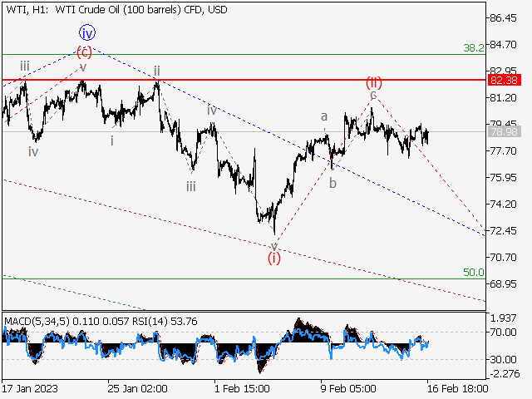Click the -2.276 indicator scale value
This screenshot has width=532, height=399.
pos(504,374)
